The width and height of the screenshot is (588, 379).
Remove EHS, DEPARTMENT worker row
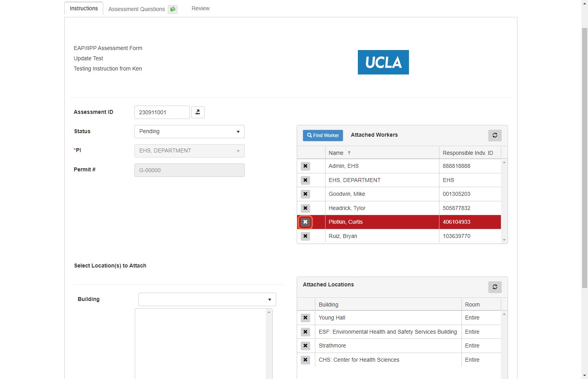tap(305, 180)
